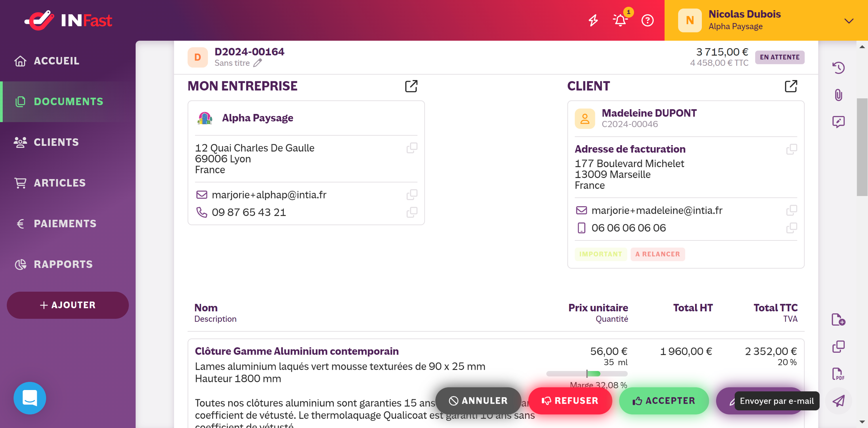
Task: Click the PDF export icon
Action: point(839,374)
